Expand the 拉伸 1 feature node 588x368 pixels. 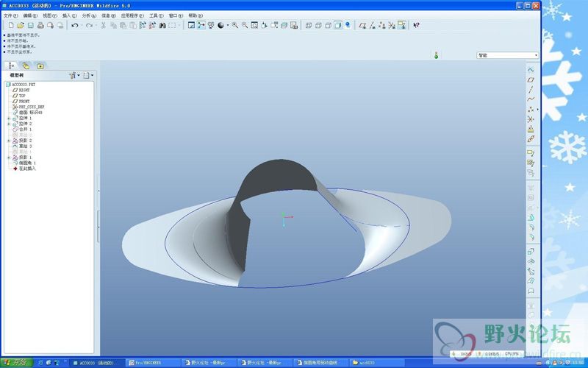pos(9,118)
